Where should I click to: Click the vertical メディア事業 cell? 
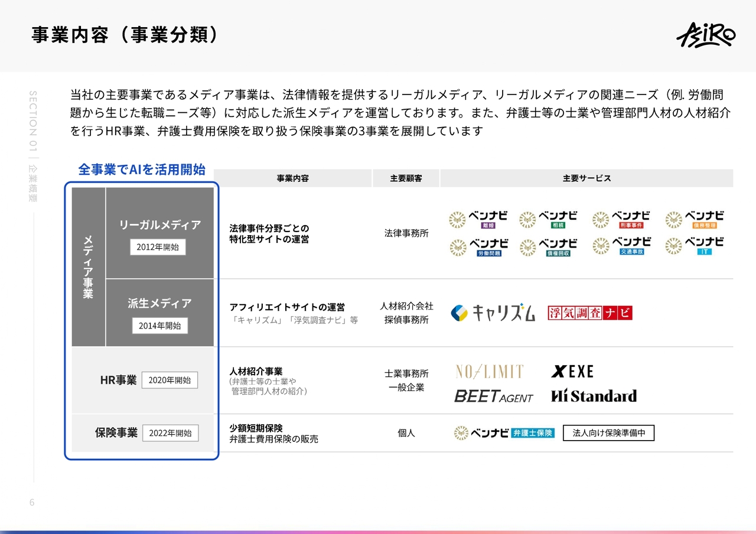point(89,266)
